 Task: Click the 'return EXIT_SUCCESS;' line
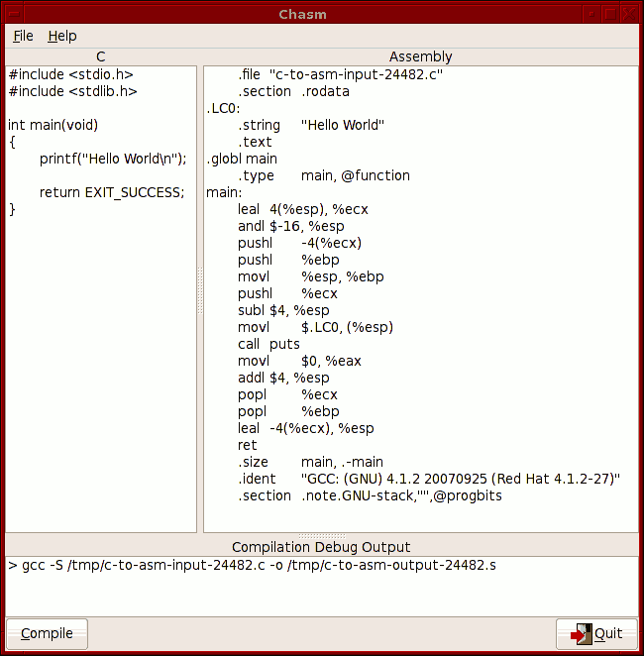tap(112, 192)
